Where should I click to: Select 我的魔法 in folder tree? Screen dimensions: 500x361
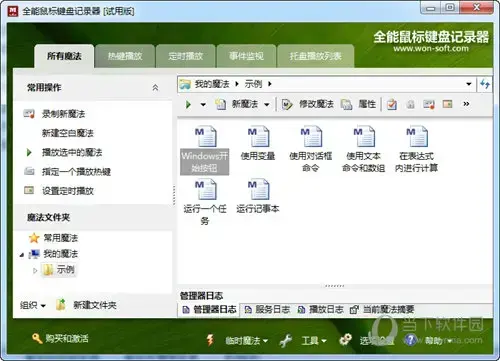pyautogui.click(x=61, y=254)
